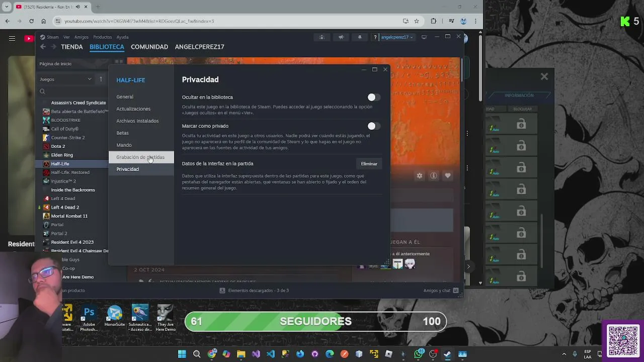This screenshot has height=362, width=644.
Task: Open the Productos menu in Steam
Action: point(102,37)
